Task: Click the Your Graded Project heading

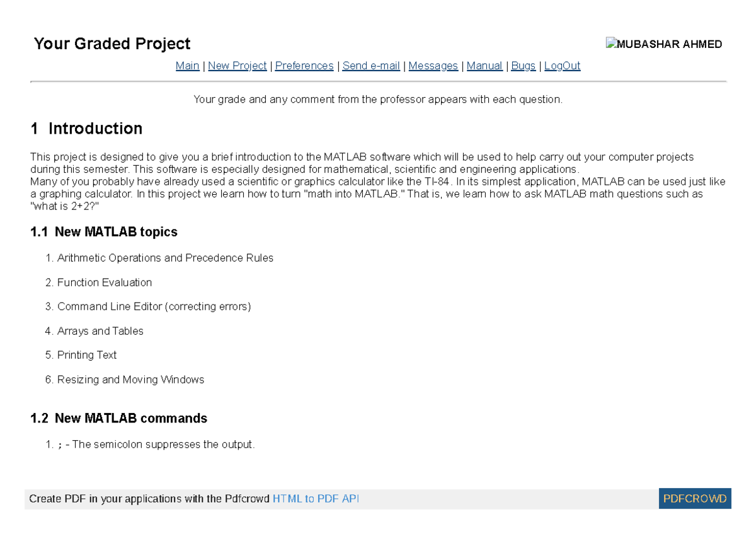Action: tap(112, 44)
